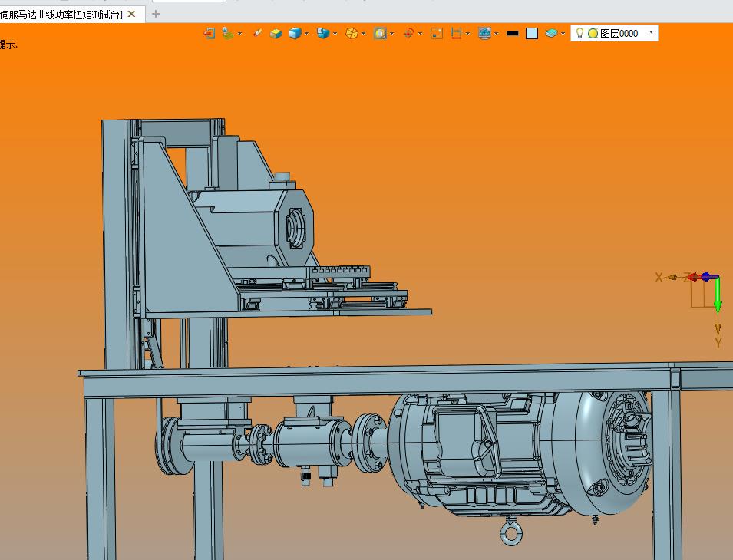Image resolution: width=733 pixels, height=560 pixels.
Task: Click the red crosshair target icon
Action: tap(408, 33)
